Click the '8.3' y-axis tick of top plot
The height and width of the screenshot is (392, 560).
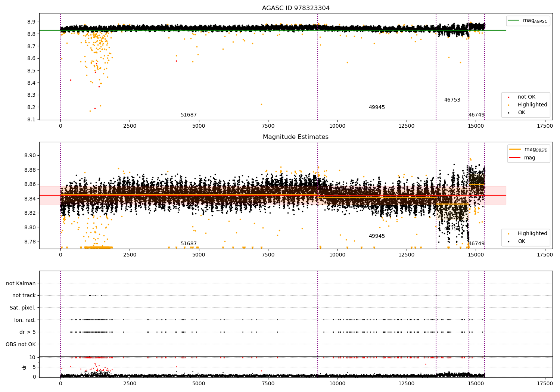32,95
